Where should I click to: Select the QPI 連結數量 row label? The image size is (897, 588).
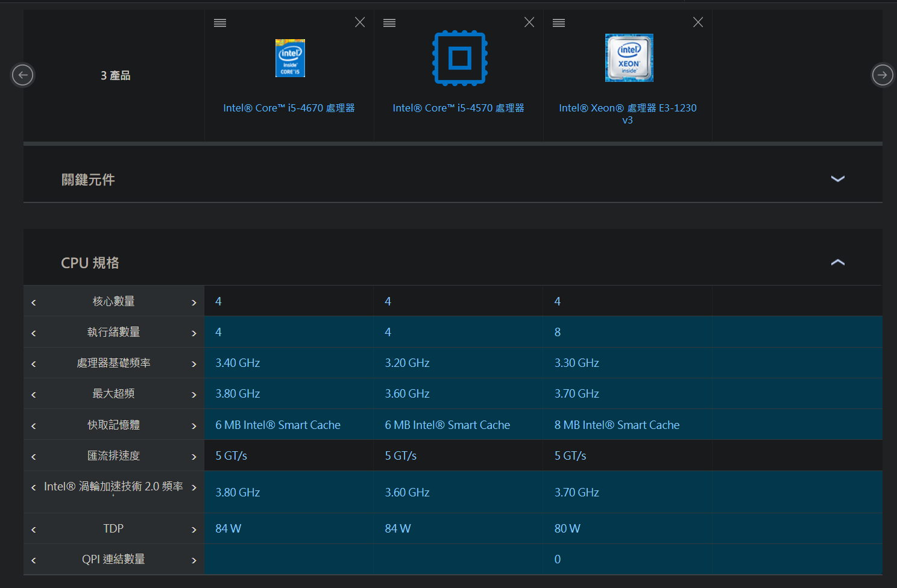point(113,559)
